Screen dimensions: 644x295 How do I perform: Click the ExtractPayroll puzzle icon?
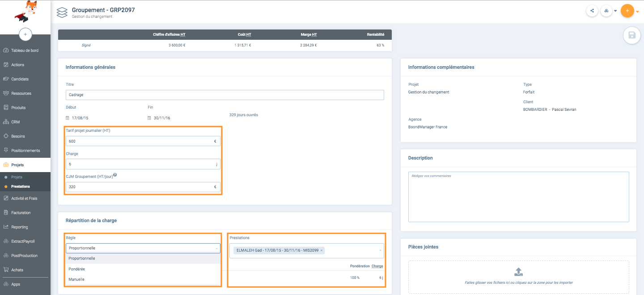pos(6,241)
